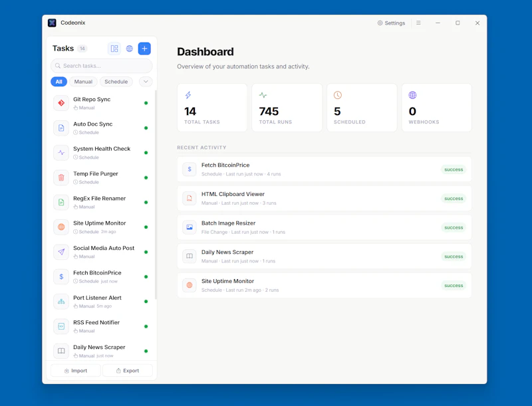This screenshot has height=406, width=532.
Task: Open Settings from the title bar
Action: click(391, 23)
